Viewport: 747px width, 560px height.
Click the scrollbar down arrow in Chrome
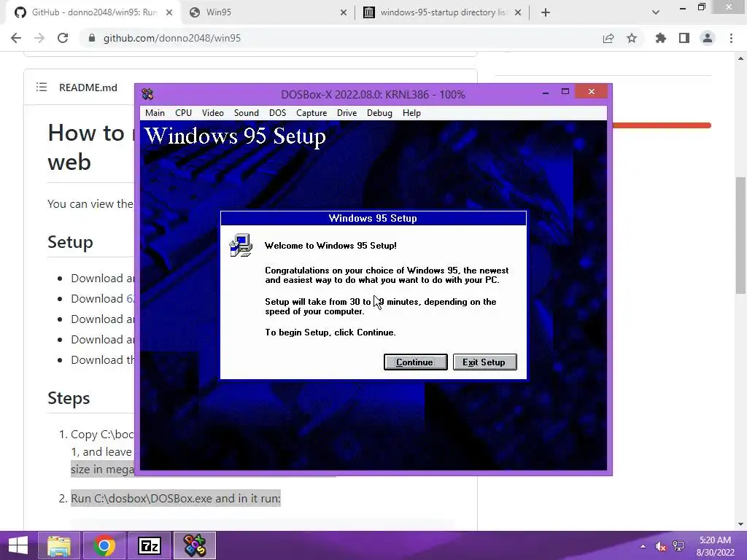click(x=740, y=524)
